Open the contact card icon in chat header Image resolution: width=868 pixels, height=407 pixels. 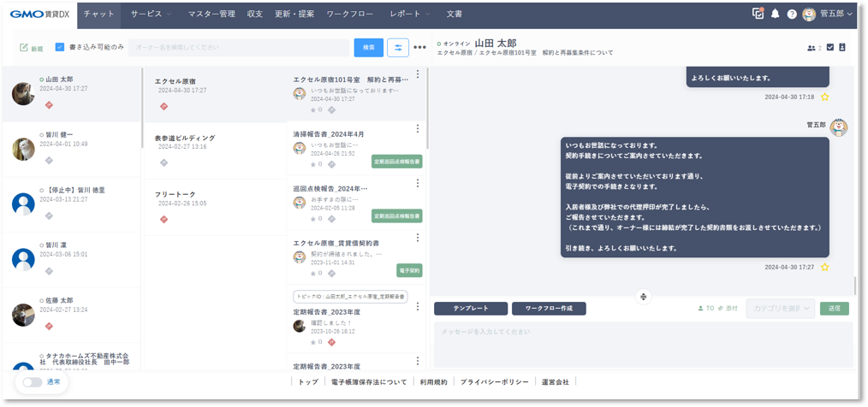[x=842, y=48]
